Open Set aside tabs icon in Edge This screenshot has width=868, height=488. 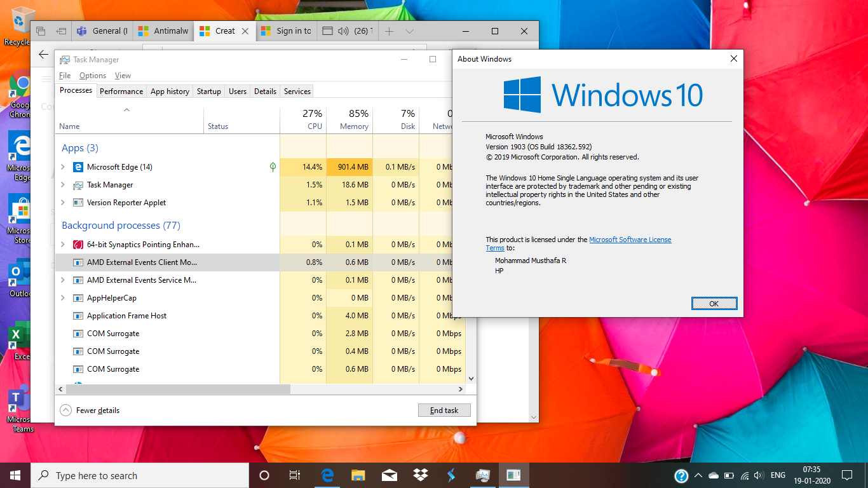point(61,30)
